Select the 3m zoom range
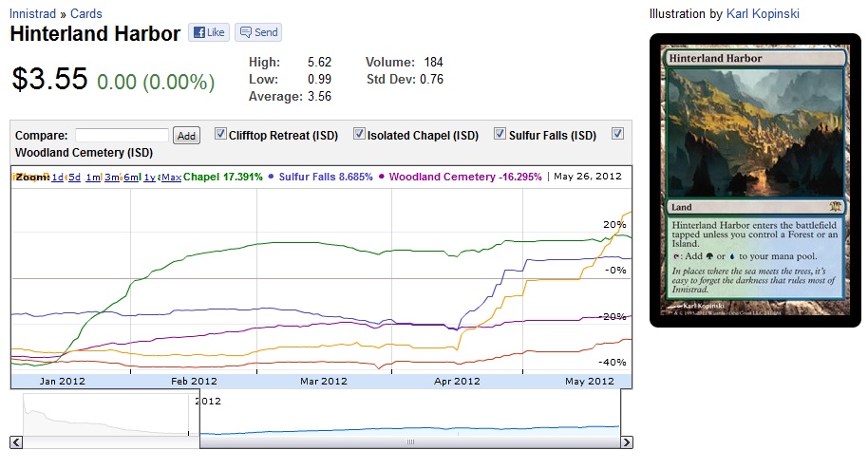This screenshot has height=469, width=868. pos(112,178)
